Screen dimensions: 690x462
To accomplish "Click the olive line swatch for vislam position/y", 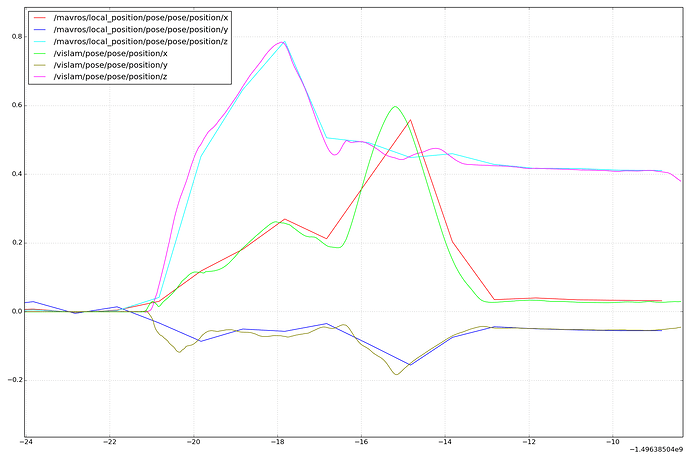I will click(x=40, y=65).
